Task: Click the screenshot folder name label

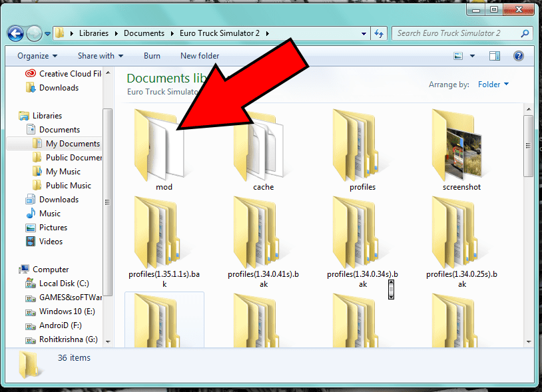Action: [462, 187]
